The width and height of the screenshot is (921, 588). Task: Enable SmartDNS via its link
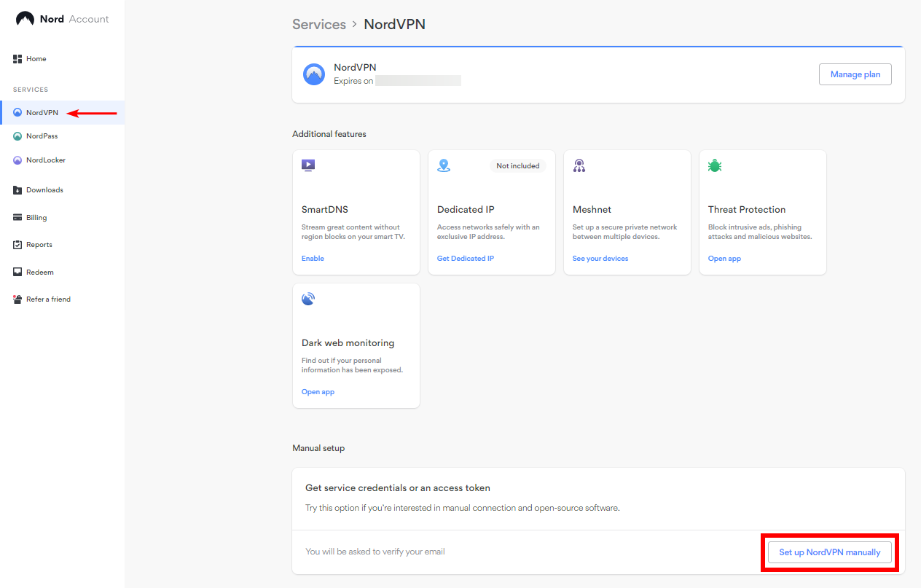click(x=312, y=258)
